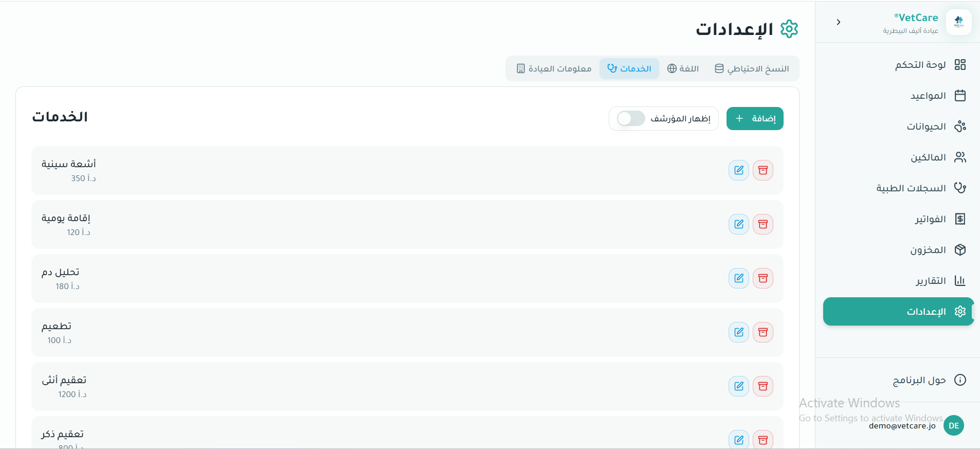980x449 pixels.
Task: Click the VetCare clinic logo
Action: click(958, 22)
